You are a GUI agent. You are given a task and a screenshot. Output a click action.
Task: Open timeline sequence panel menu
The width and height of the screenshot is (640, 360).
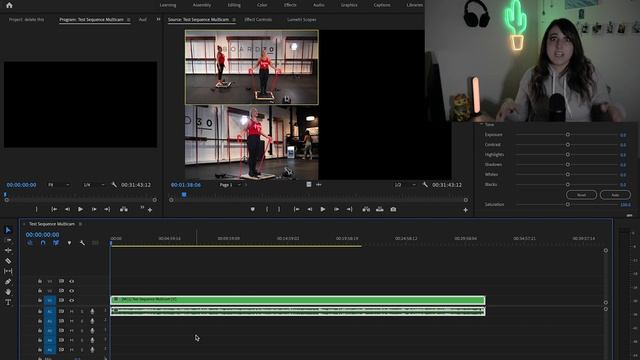click(x=80, y=224)
